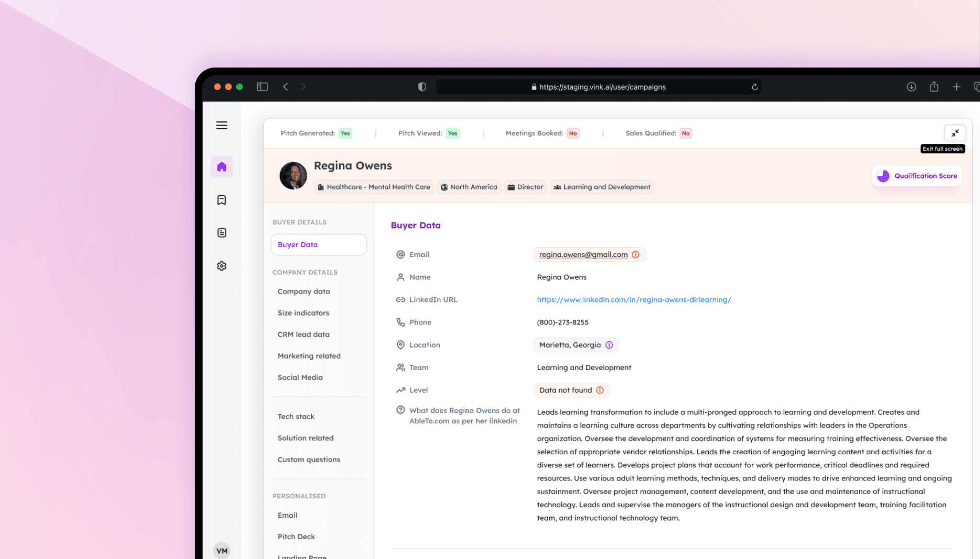Click Learning and Development header tag
The width and height of the screenshot is (980, 559).
602,187
